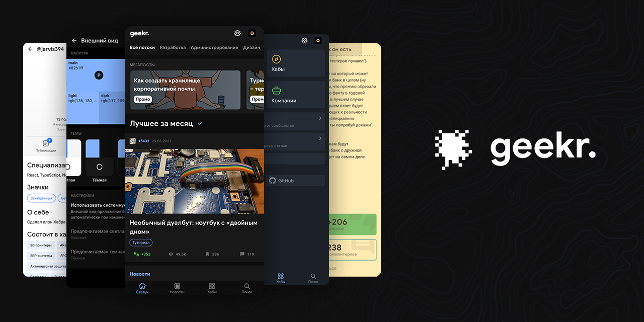Pick the light palette color swatch
The image size is (644, 322).
(83, 108)
